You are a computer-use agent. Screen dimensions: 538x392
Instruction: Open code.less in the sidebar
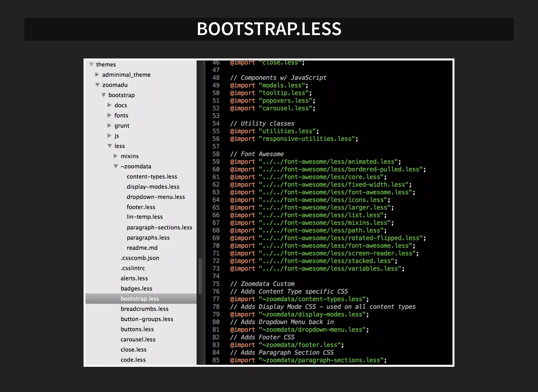click(133, 360)
